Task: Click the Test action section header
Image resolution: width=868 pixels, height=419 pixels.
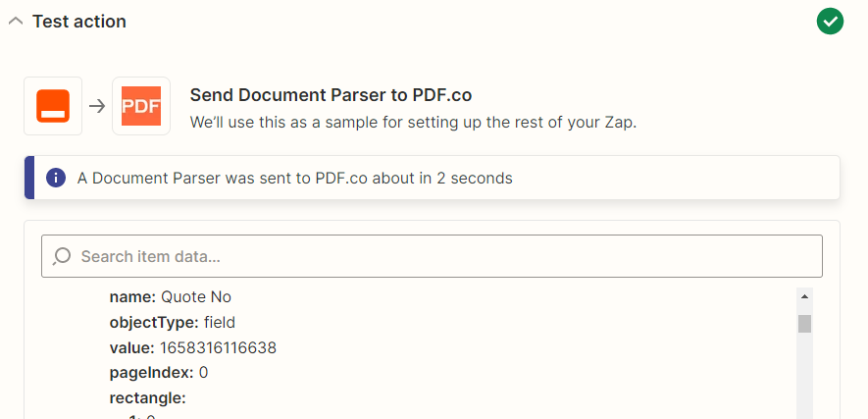Action: point(79,22)
